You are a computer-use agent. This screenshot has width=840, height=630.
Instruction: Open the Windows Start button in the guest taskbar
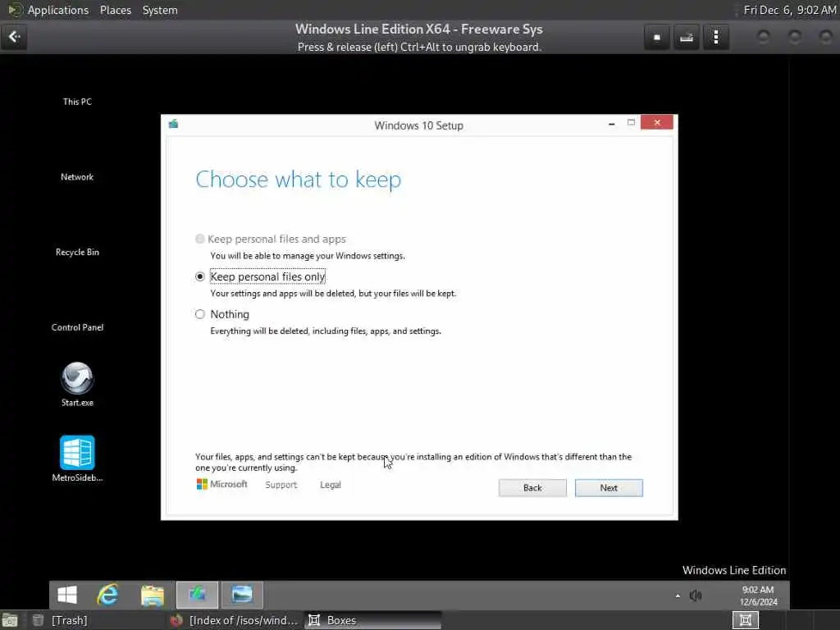[x=67, y=595]
